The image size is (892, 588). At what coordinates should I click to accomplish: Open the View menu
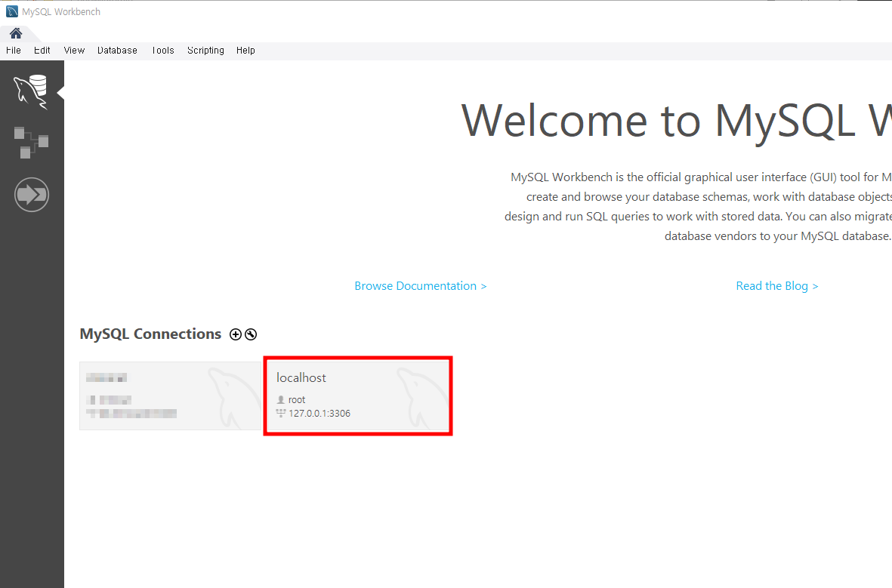[x=74, y=50]
